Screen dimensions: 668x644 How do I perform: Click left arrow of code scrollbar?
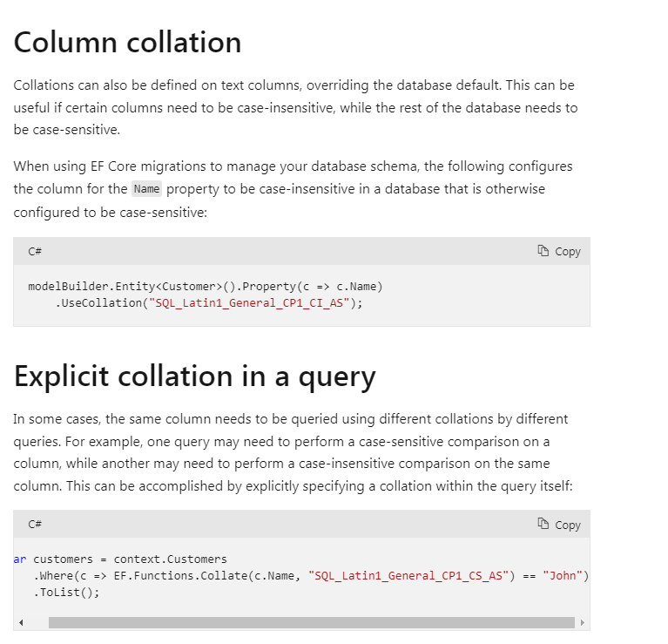click(21, 623)
